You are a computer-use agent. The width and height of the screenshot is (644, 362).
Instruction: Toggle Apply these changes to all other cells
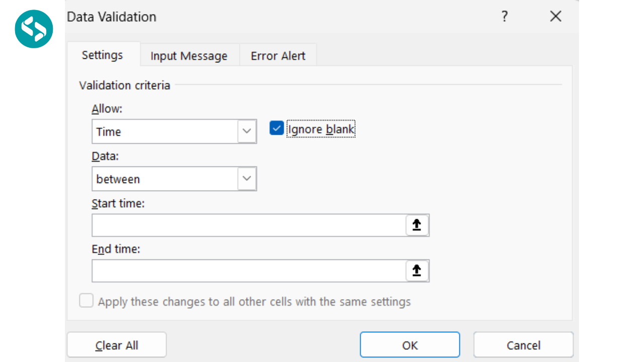point(86,300)
